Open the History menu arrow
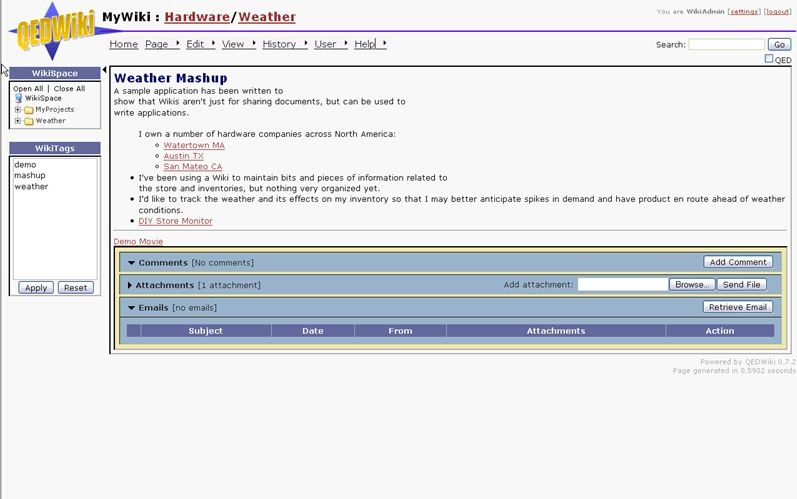Screen dimensions: 797x499 pos(305,43)
